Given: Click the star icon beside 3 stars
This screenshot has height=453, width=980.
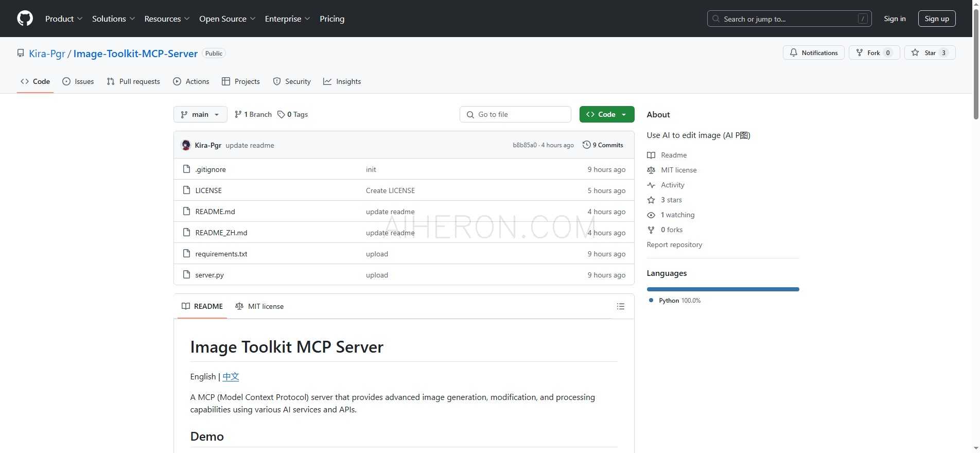Looking at the screenshot, I should (651, 200).
